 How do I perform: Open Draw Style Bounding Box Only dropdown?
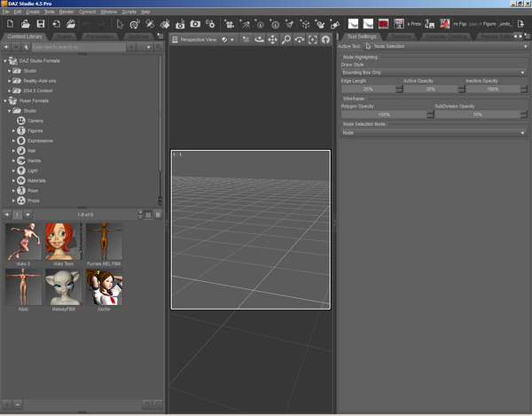click(x=434, y=73)
